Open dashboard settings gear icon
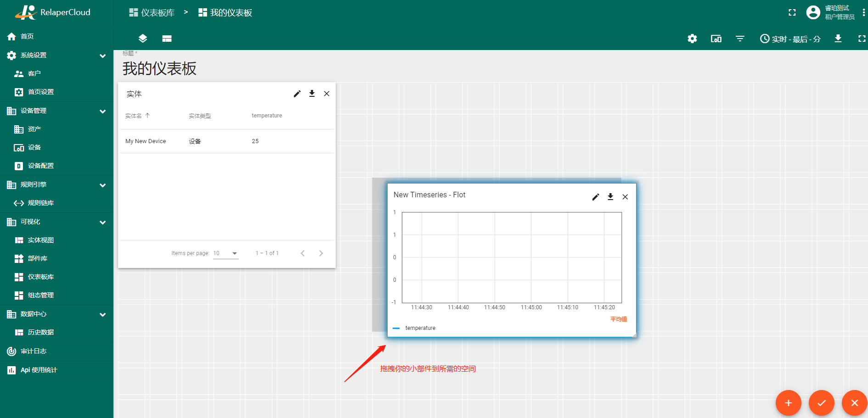This screenshot has height=418, width=868. click(692, 39)
